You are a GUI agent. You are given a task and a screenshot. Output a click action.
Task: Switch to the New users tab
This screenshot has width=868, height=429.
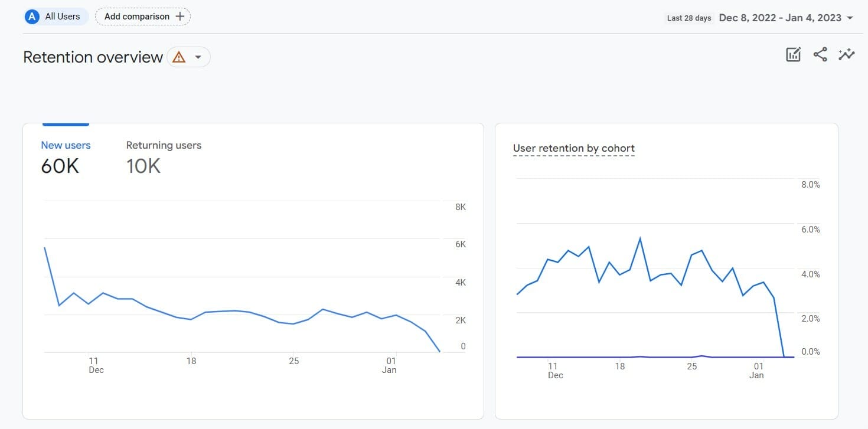coord(66,145)
